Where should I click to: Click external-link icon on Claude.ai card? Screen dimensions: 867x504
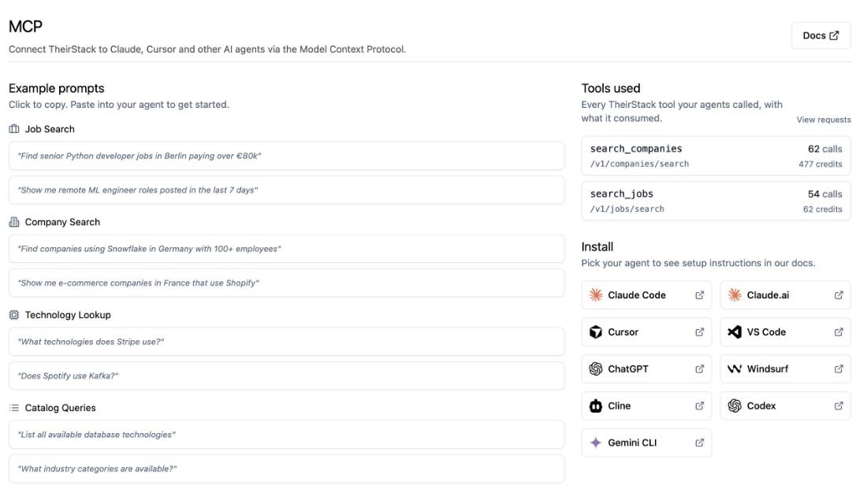[839, 295]
